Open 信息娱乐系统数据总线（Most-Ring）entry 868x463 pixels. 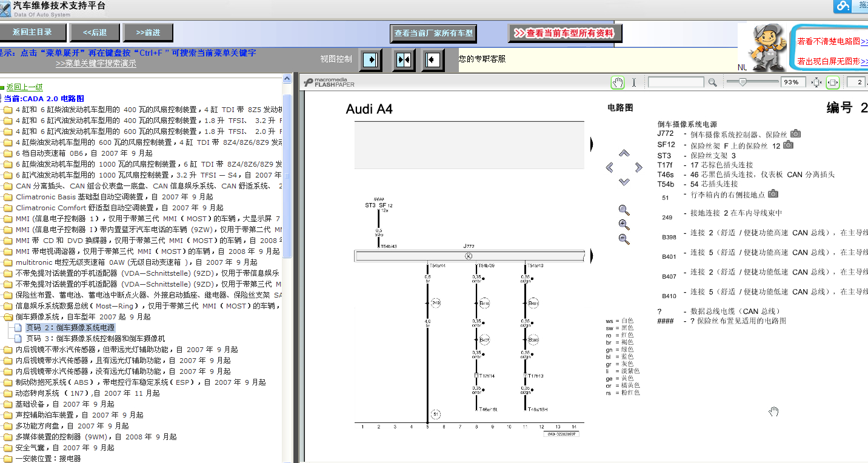148,306
